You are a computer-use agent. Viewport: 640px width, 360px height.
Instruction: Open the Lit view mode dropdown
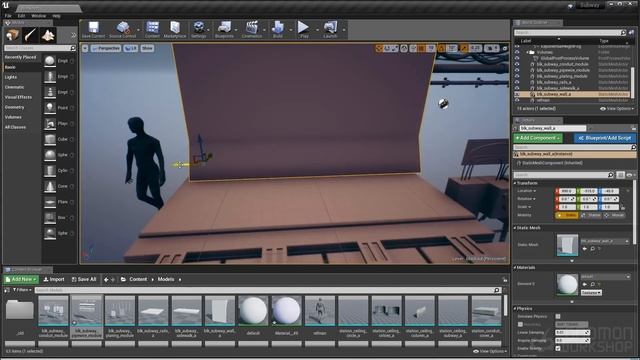pyautogui.click(x=131, y=48)
